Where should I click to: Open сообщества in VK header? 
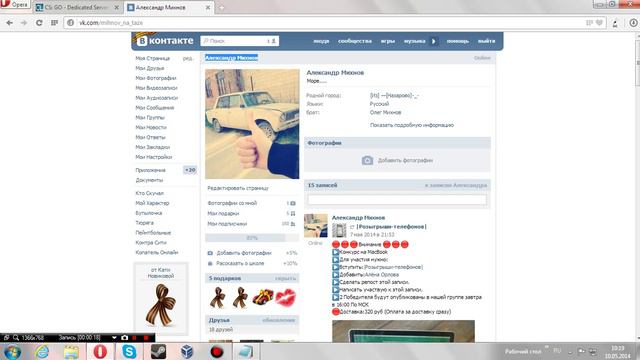pyautogui.click(x=355, y=41)
